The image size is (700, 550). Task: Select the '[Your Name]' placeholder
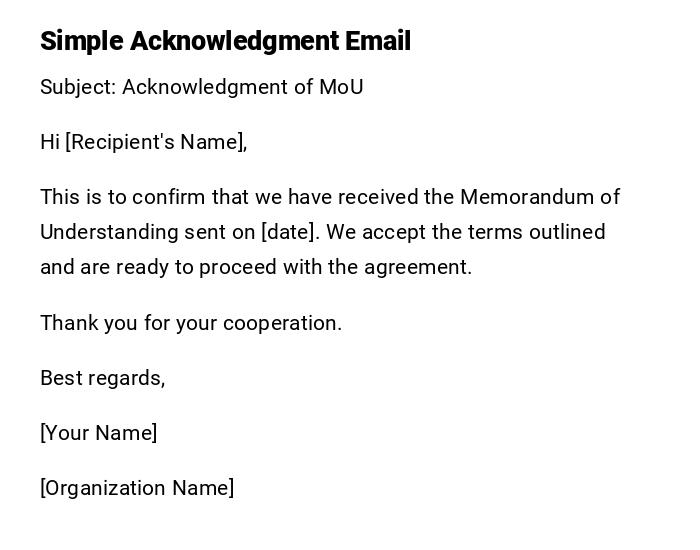(98, 433)
